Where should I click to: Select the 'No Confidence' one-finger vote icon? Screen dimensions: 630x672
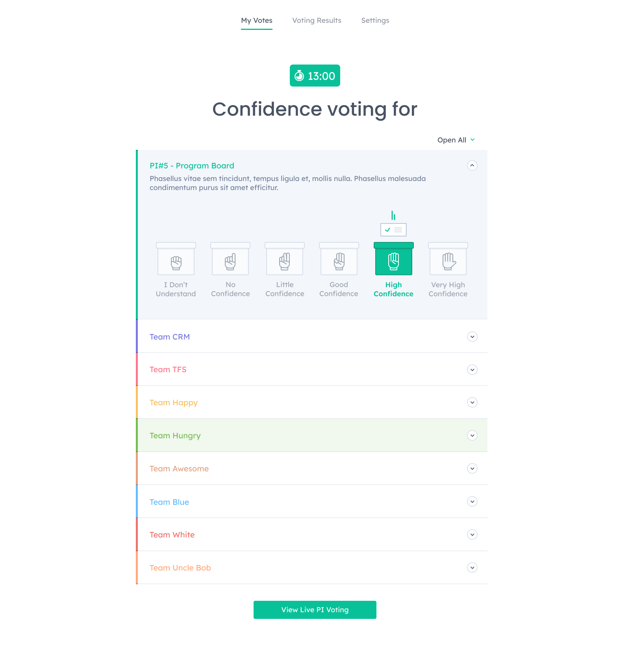[230, 259]
